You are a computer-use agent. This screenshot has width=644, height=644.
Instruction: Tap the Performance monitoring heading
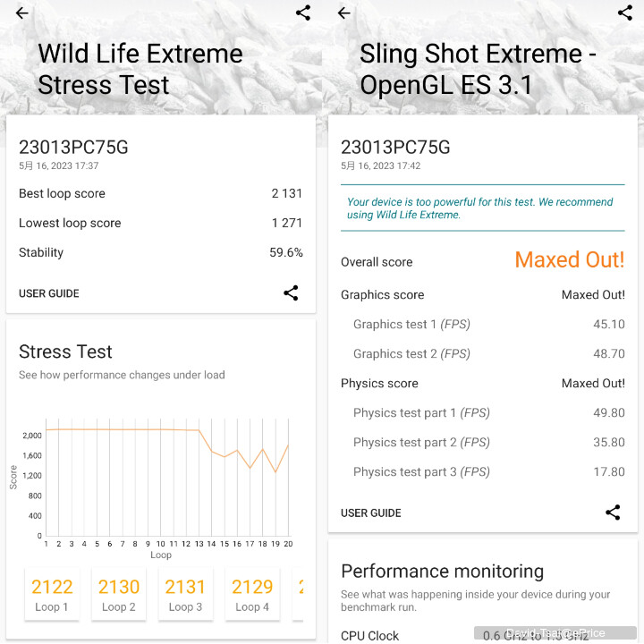pyautogui.click(x=443, y=572)
